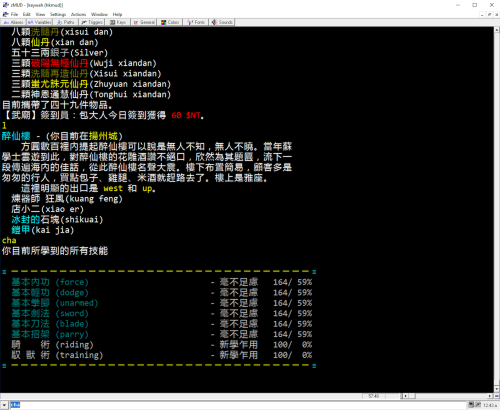Click the red '60 $NT' reward text
This screenshot has height=410, width=500.
click(186, 115)
